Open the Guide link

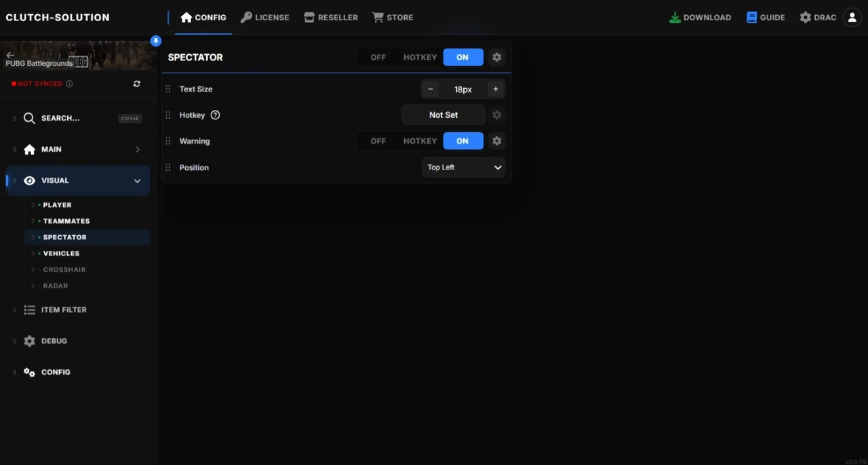point(766,18)
